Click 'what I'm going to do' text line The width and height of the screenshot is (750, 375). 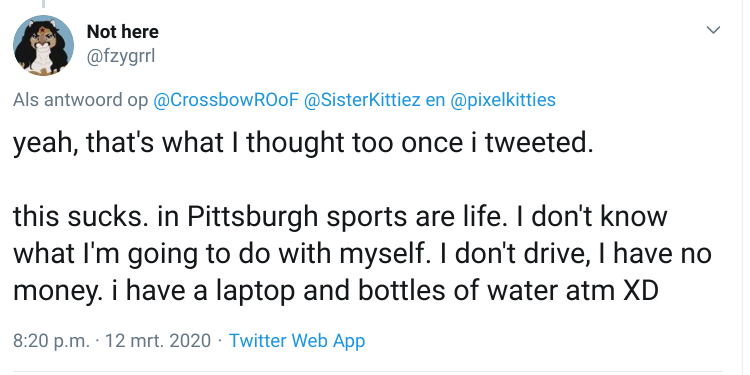tap(362, 254)
